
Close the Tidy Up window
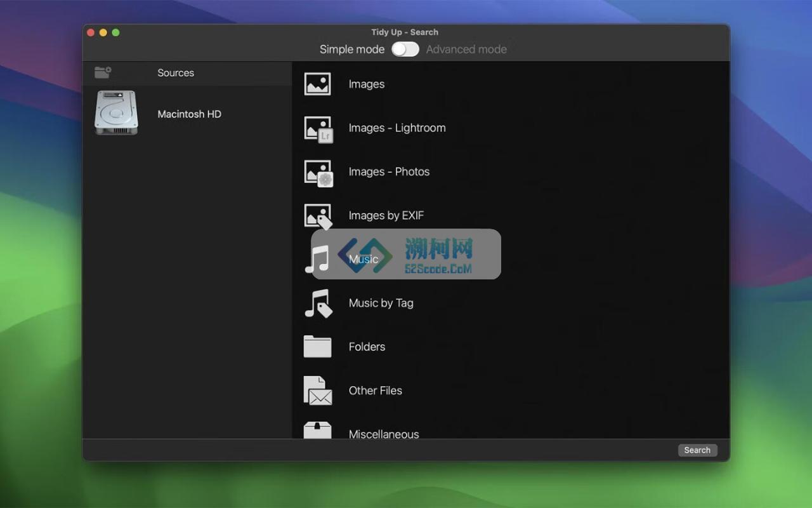[x=91, y=32]
